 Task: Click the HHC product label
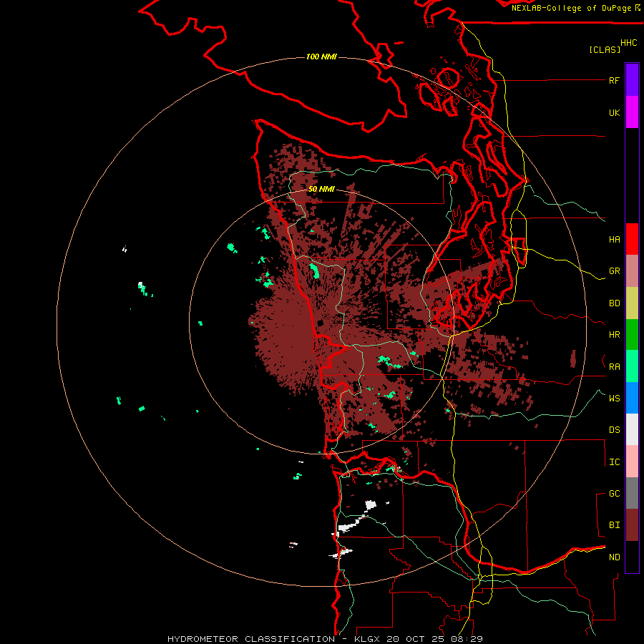628,43
